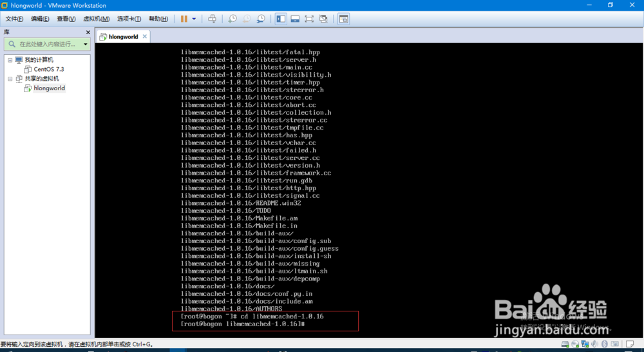Send Ctrl+Alt+Del to the virtual machine
Image resolution: width=644 pixels, height=352 pixels.
click(x=212, y=19)
